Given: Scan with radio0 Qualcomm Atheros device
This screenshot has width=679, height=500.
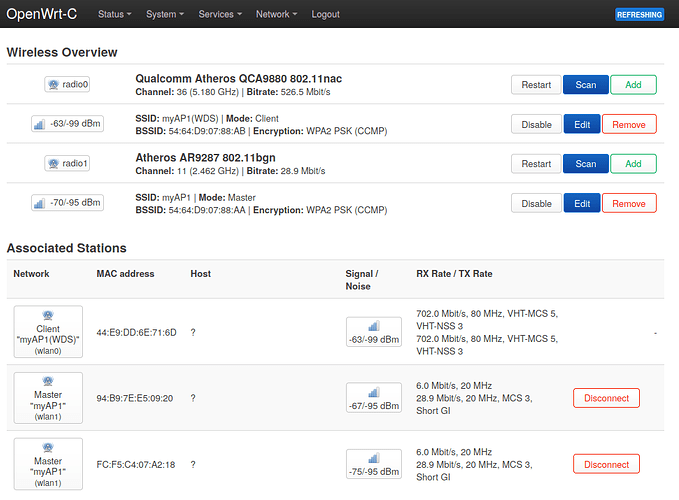Looking at the screenshot, I should (x=585, y=85).
